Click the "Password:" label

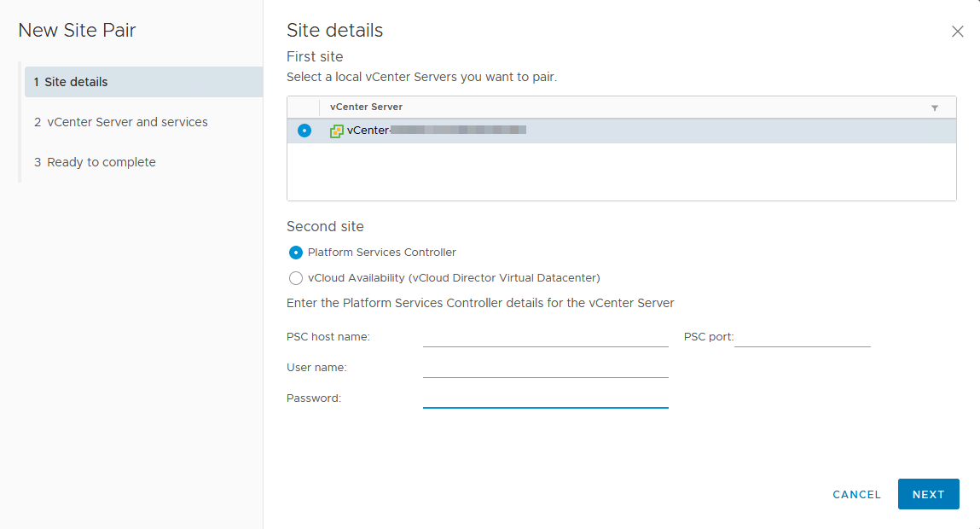coord(314,398)
